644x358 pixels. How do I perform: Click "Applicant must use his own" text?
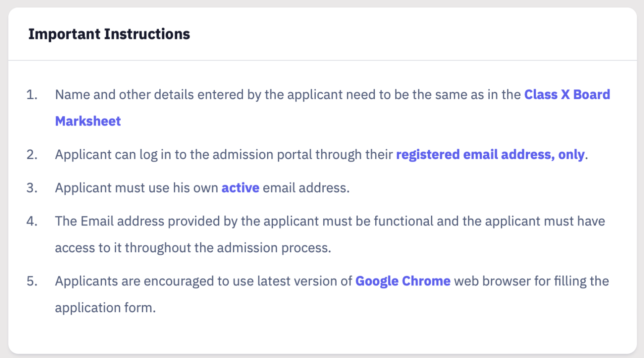pos(136,188)
